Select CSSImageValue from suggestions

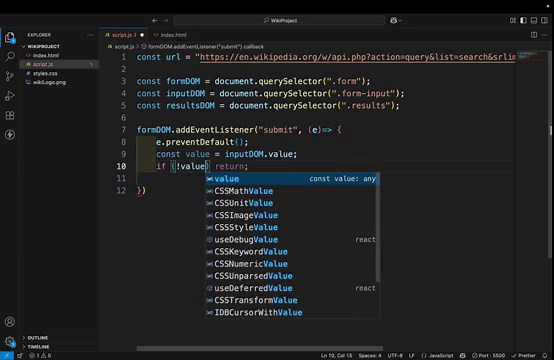pyautogui.click(x=292, y=215)
